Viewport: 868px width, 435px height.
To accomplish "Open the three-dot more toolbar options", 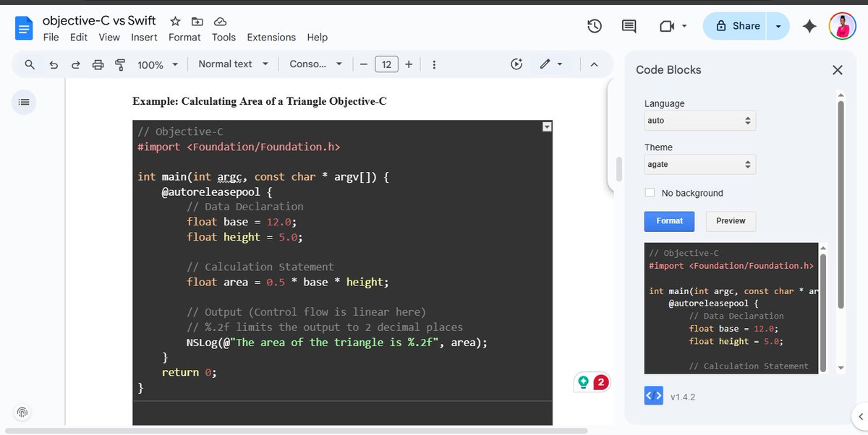I will point(434,64).
